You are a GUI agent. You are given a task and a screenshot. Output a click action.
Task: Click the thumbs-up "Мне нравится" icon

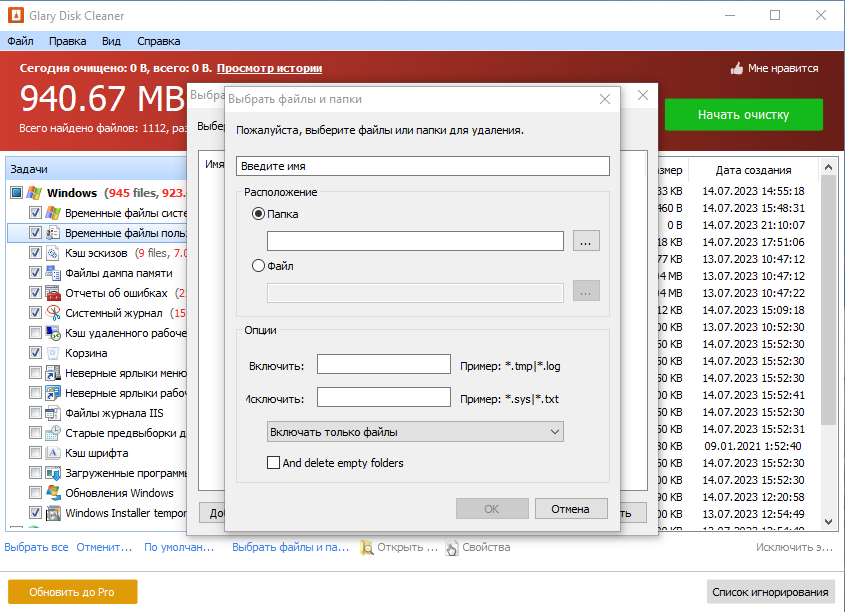point(737,68)
